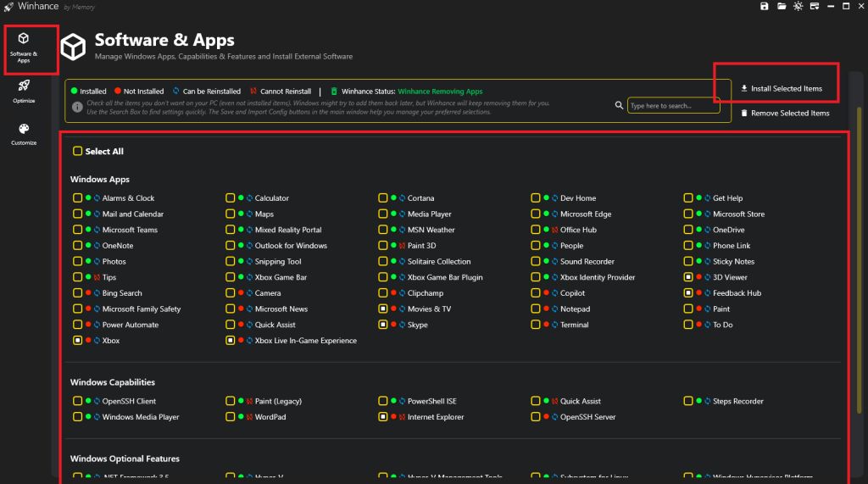Check the Microsoft Teams checkbox
Screen dimensions: 868x484
[77, 229]
